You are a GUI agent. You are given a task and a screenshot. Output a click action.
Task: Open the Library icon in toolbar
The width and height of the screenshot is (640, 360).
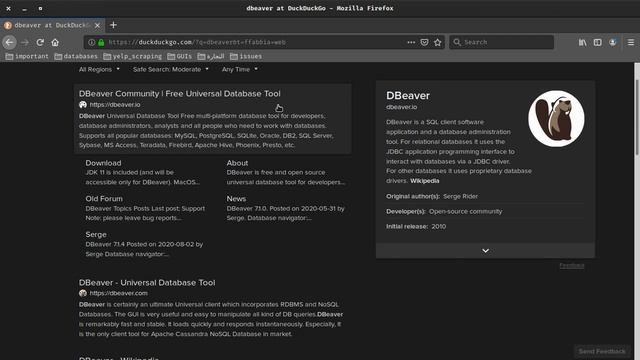(x=582, y=42)
